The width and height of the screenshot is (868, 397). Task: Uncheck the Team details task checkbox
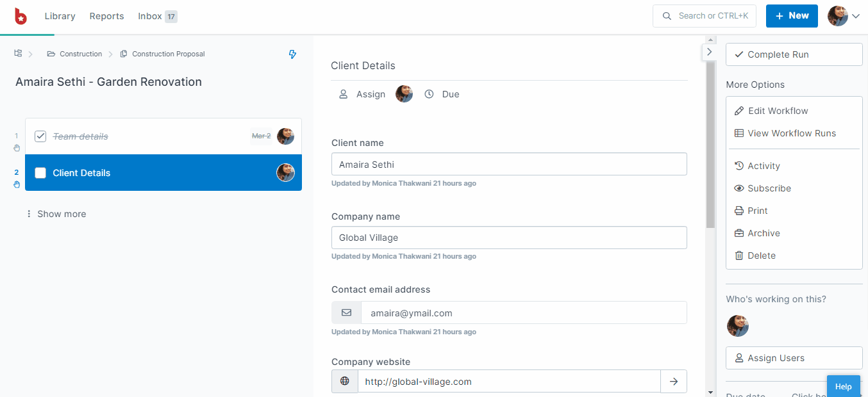tap(40, 136)
